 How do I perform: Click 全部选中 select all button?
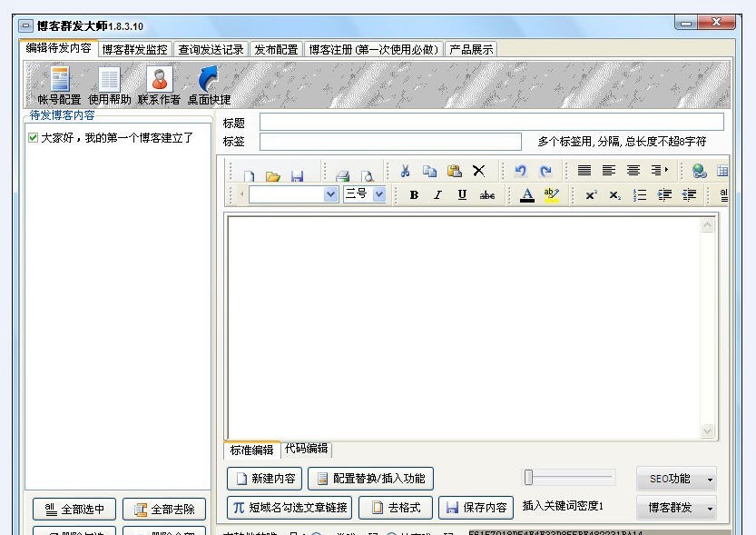click(74, 510)
